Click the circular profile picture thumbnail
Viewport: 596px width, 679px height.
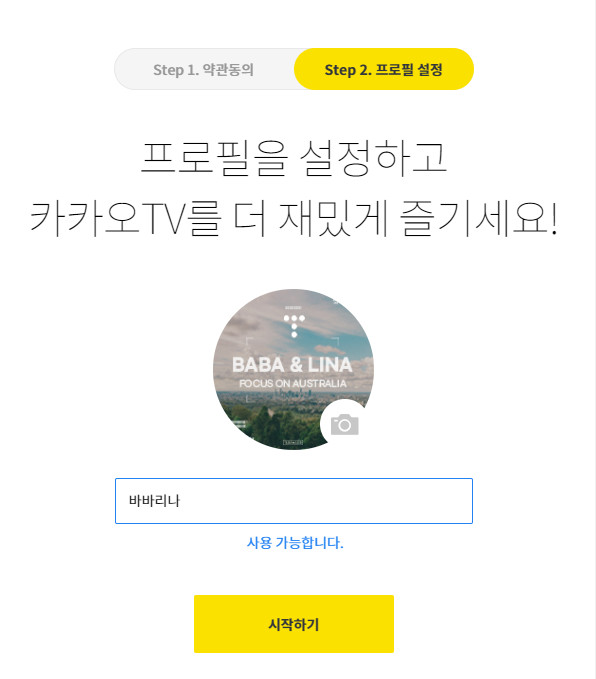(293, 369)
